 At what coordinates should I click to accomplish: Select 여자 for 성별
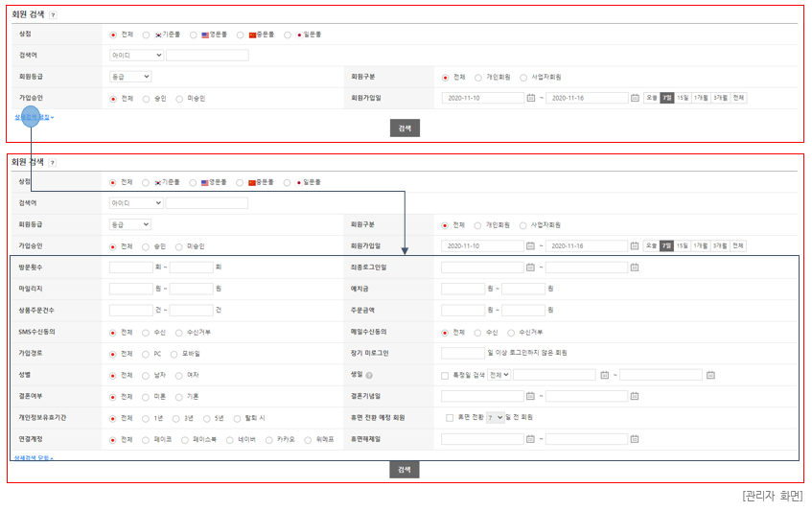click(x=178, y=376)
